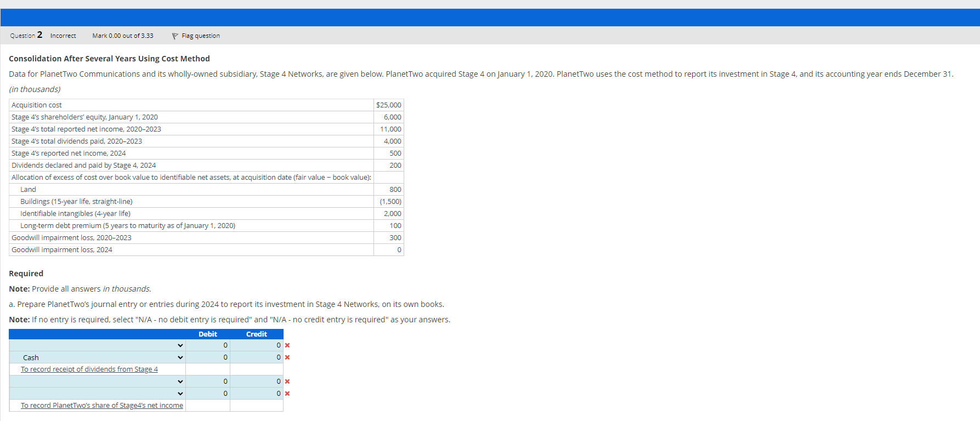Click 'Buildings (15-year life, straight-line)' label
This screenshot has width=980, height=421.
coord(76,202)
